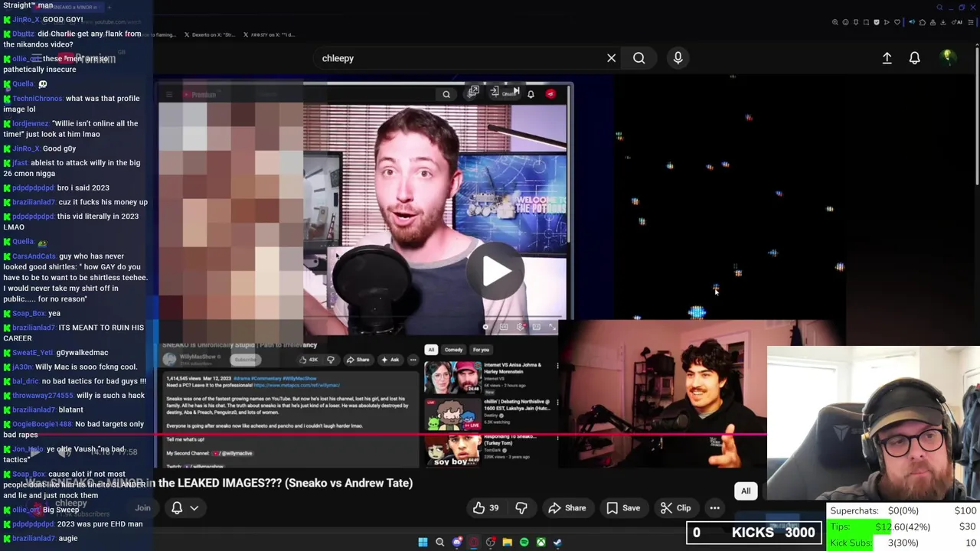This screenshot has height=551, width=980.
Task: Save the video to a playlist
Action: pyautogui.click(x=623, y=508)
